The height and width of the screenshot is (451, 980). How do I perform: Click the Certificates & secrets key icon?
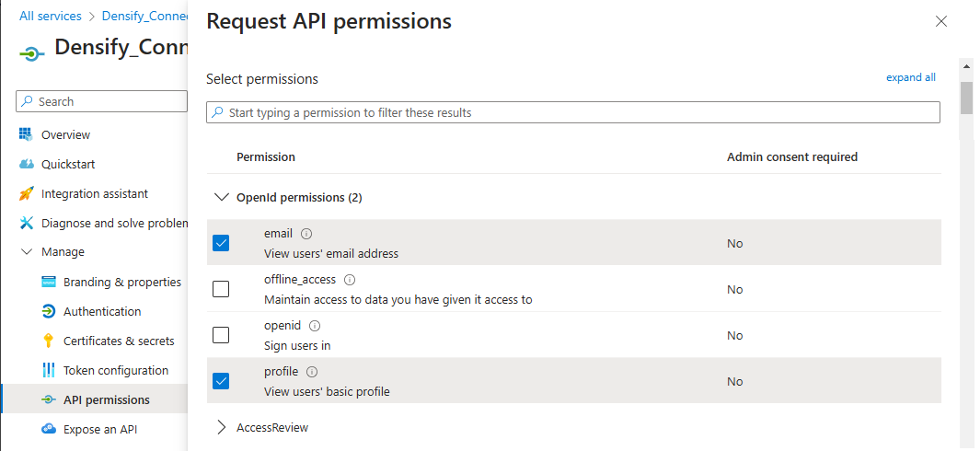pyautogui.click(x=49, y=341)
